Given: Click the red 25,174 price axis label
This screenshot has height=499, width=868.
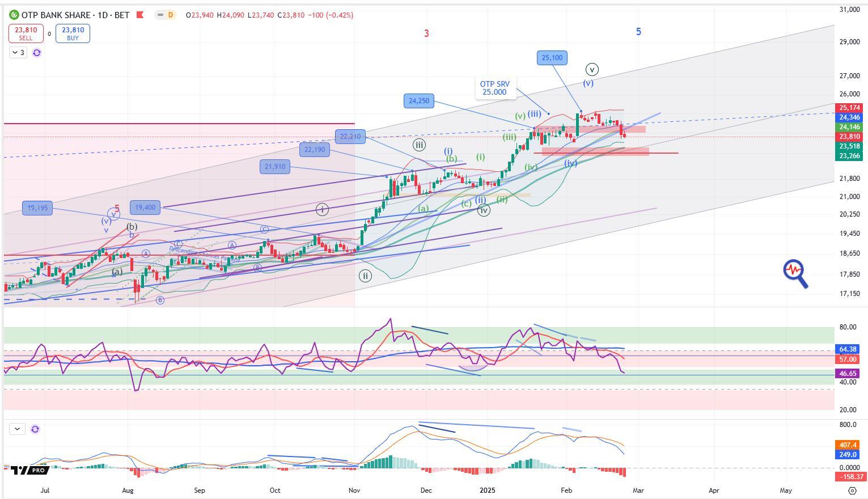Looking at the screenshot, I should 849,108.
